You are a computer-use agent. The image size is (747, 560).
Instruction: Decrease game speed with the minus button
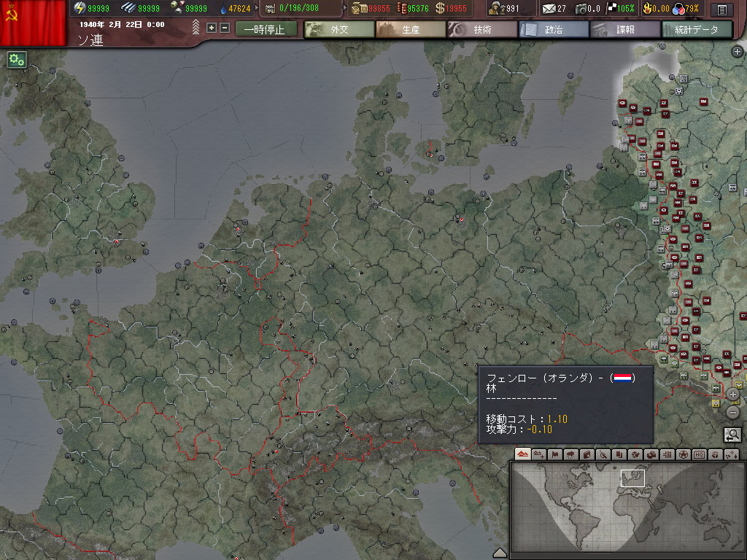225,28
